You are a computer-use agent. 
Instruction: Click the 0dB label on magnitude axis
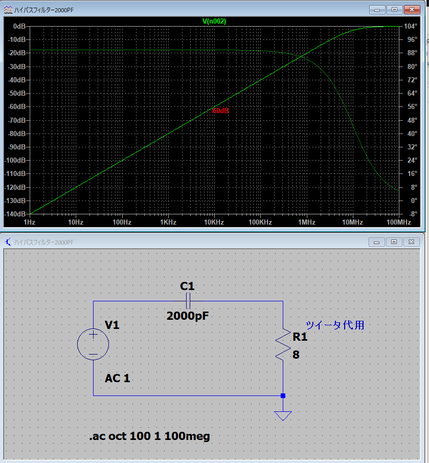(19, 26)
